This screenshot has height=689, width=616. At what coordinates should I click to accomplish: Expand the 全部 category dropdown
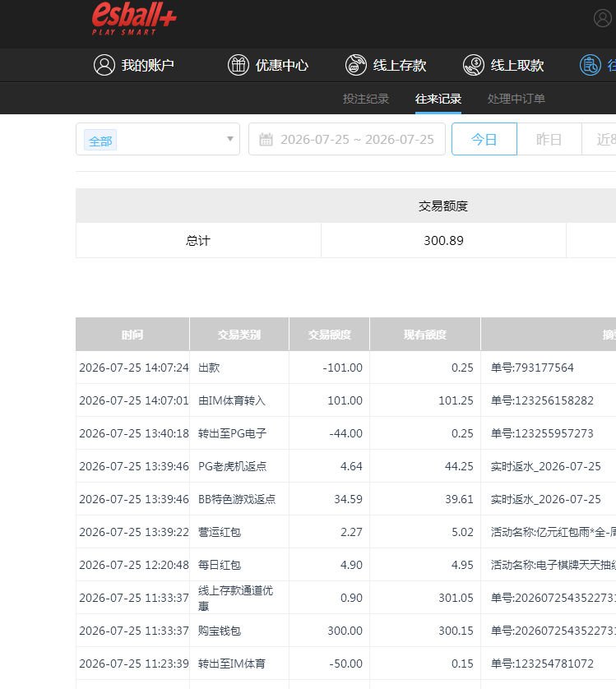click(158, 139)
